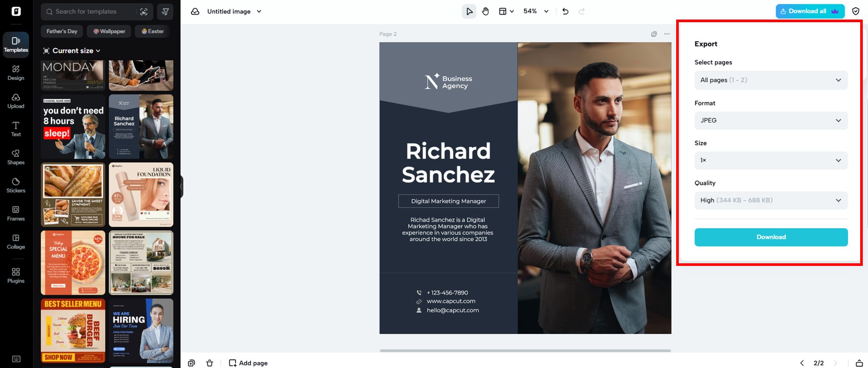Image resolution: width=868 pixels, height=368 pixels.
Task: Select the Easter tag
Action: [153, 31]
